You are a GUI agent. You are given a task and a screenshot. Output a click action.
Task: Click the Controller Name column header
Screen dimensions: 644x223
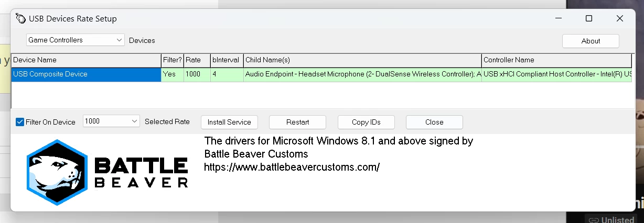(556, 60)
